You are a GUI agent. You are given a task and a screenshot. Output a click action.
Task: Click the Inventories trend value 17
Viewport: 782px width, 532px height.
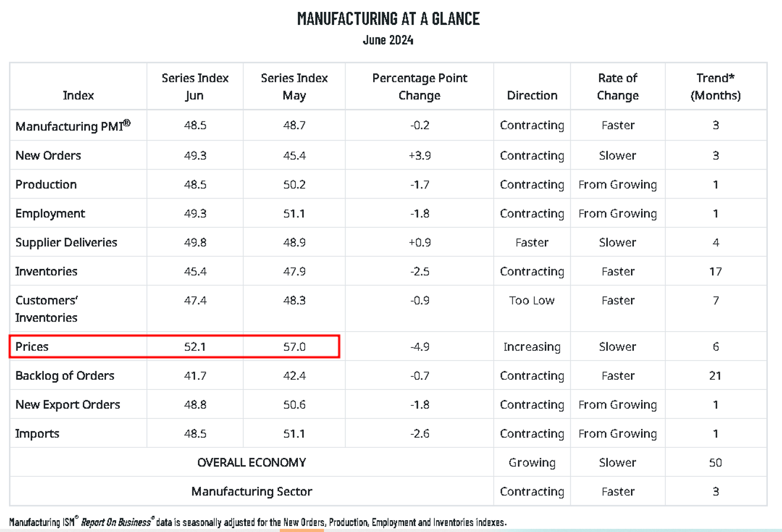coord(715,271)
